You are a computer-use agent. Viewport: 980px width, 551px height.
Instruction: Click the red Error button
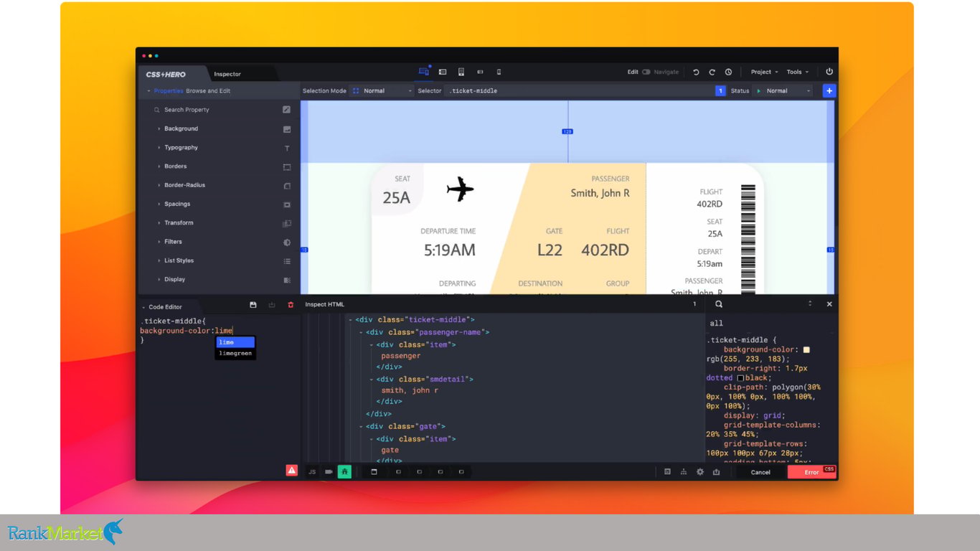pos(812,472)
